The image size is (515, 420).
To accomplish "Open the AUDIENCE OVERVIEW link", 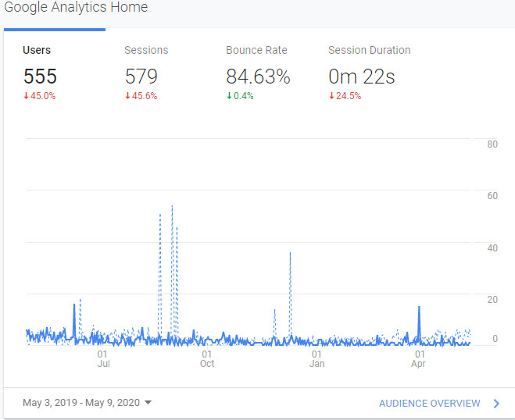I will (430, 404).
